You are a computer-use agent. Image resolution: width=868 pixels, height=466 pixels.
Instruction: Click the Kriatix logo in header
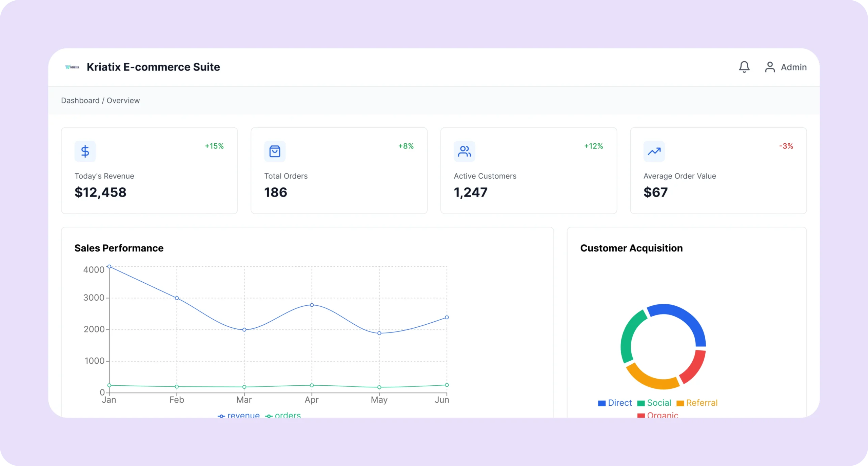[72, 67]
